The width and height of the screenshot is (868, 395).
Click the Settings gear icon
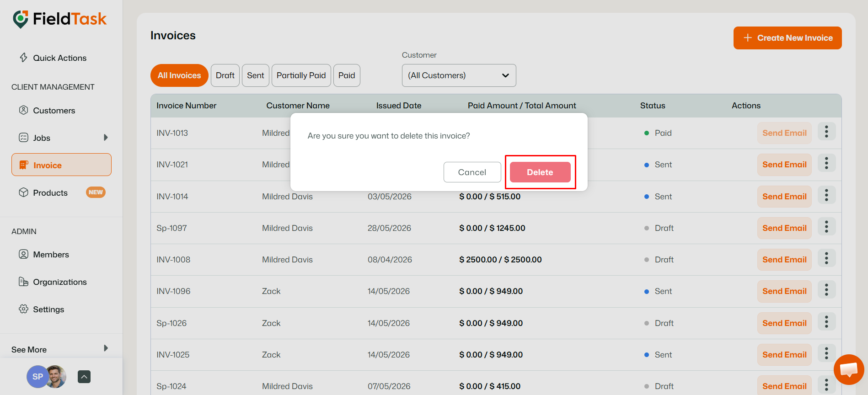click(x=23, y=309)
